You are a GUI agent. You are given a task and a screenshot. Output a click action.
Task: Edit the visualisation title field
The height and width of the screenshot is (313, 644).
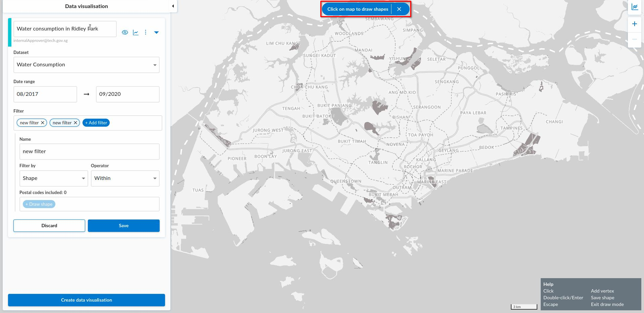pos(65,29)
